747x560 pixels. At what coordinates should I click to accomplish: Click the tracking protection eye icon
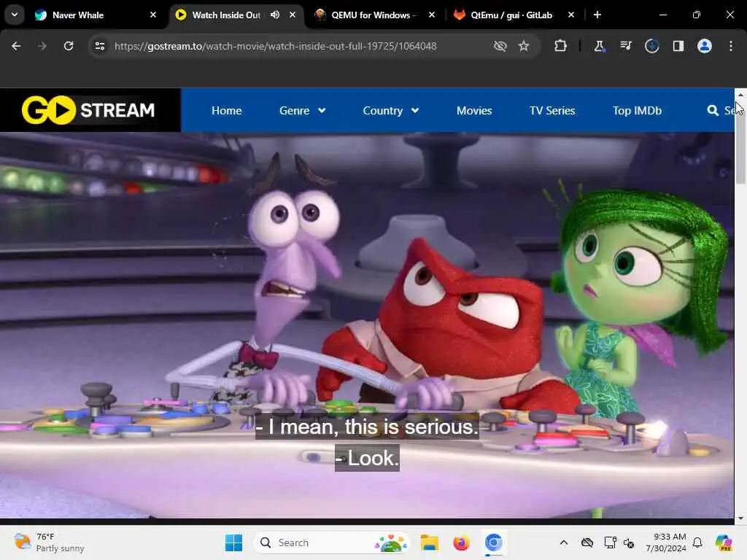click(500, 46)
